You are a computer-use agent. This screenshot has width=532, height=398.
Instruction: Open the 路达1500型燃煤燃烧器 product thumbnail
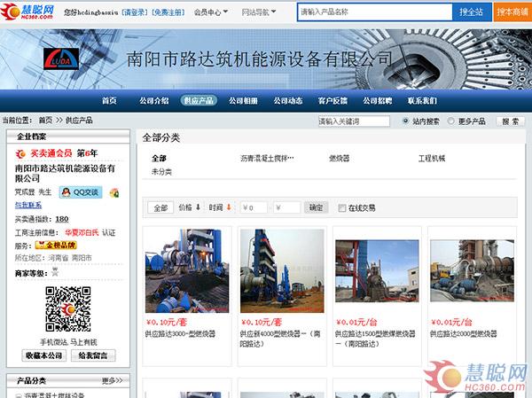click(377, 270)
